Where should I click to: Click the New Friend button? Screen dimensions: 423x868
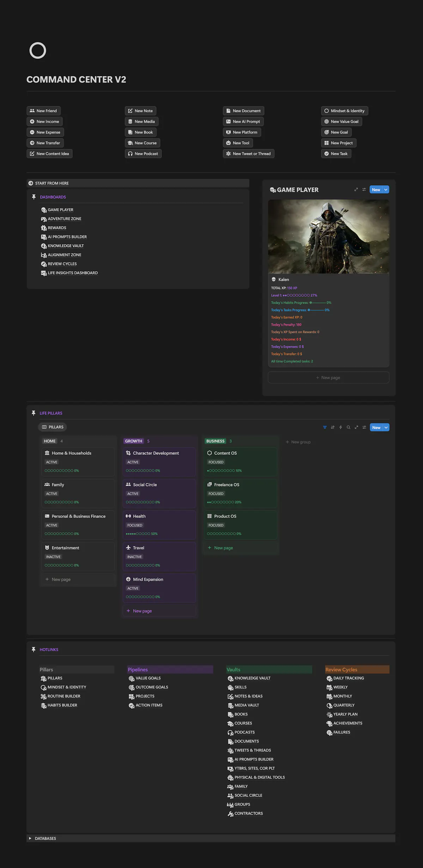(43, 111)
